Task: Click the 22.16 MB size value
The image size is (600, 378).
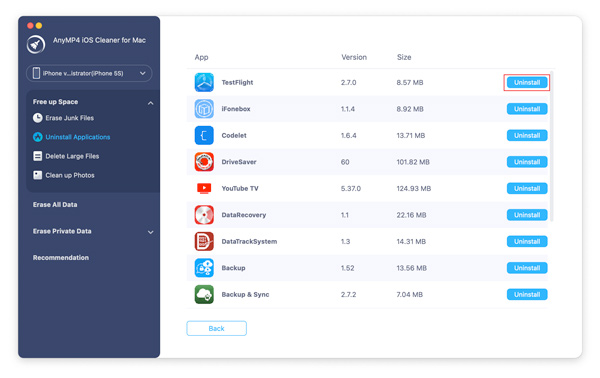Action: [x=411, y=215]
